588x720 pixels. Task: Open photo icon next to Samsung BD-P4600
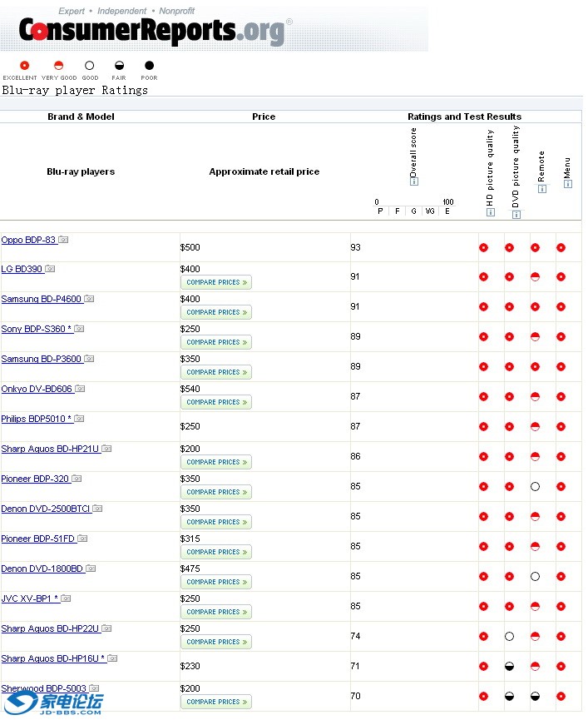click(89, 299)
